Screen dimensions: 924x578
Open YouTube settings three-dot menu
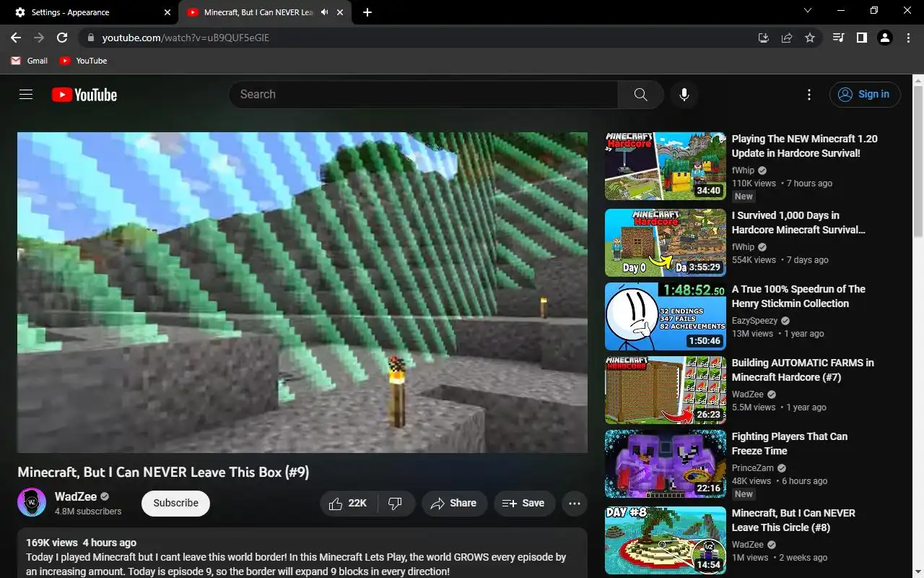point(809,95)
